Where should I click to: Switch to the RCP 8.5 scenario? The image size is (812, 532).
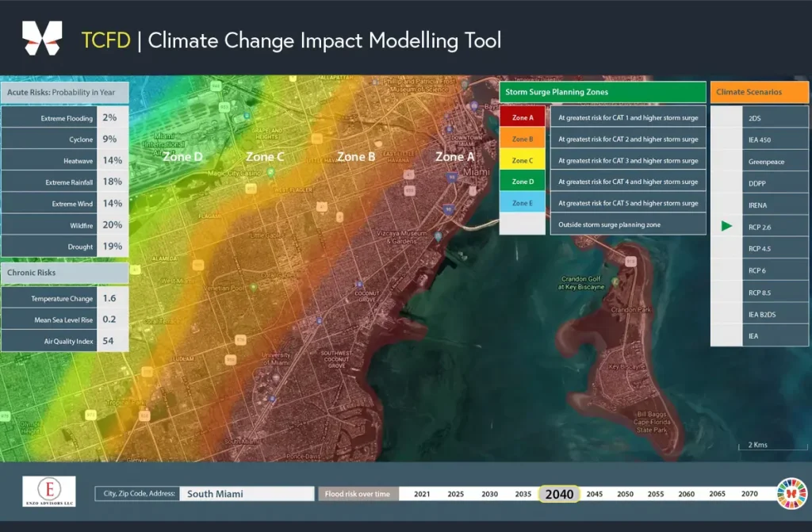(776, 293)
